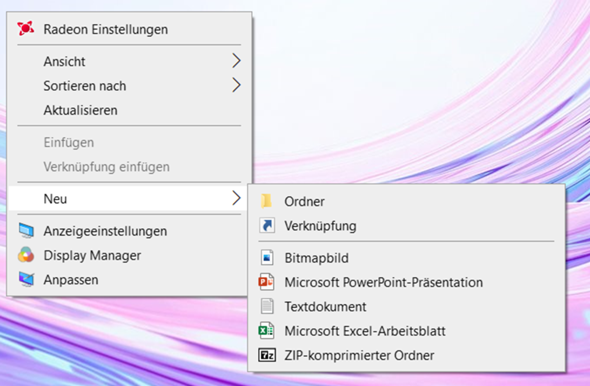Viewport: 590px width, 386px height.
Task: Click the red Radeon Einstellungen icon
Action: 26,29
